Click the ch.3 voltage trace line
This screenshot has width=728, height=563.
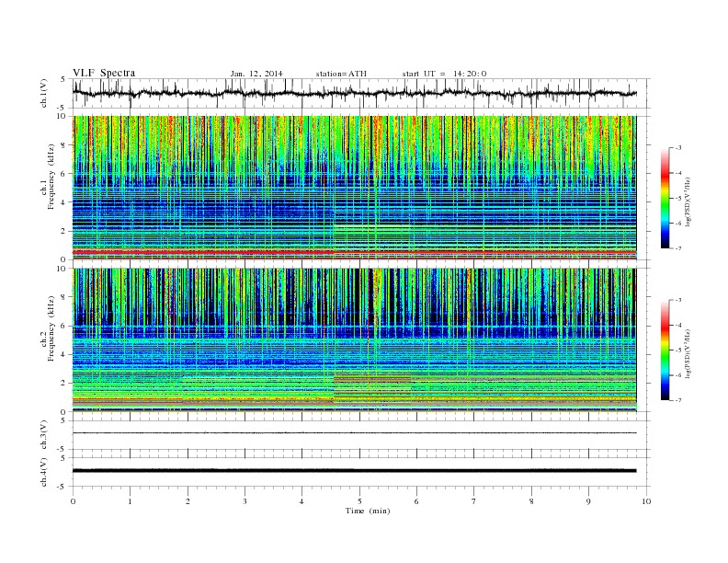tap(354, 433)
